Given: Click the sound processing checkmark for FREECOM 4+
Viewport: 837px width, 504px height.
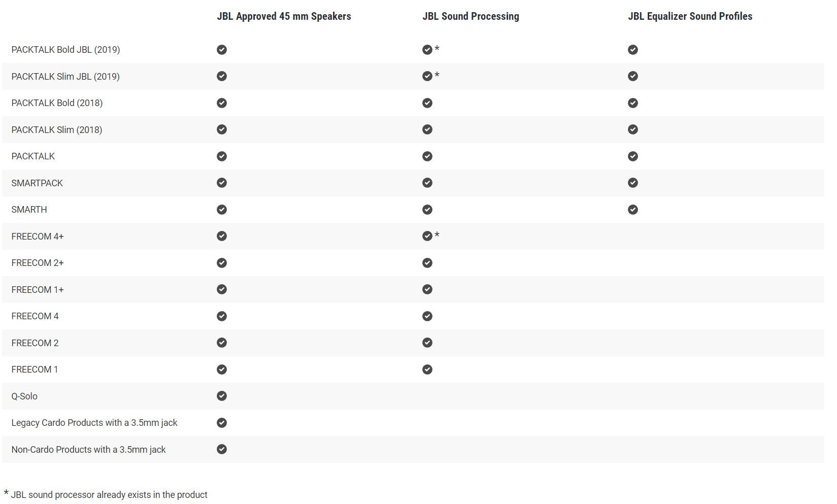Looking at the screenshot, I should pos(427,236).
